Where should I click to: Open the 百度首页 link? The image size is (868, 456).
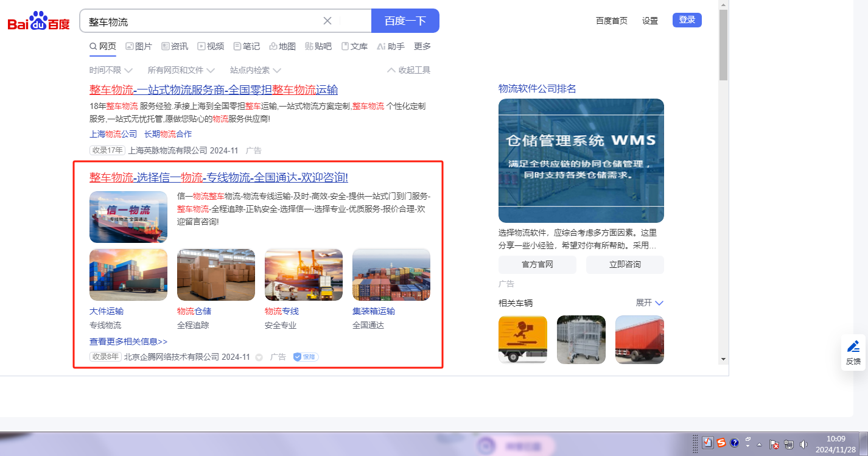[612, 21]
